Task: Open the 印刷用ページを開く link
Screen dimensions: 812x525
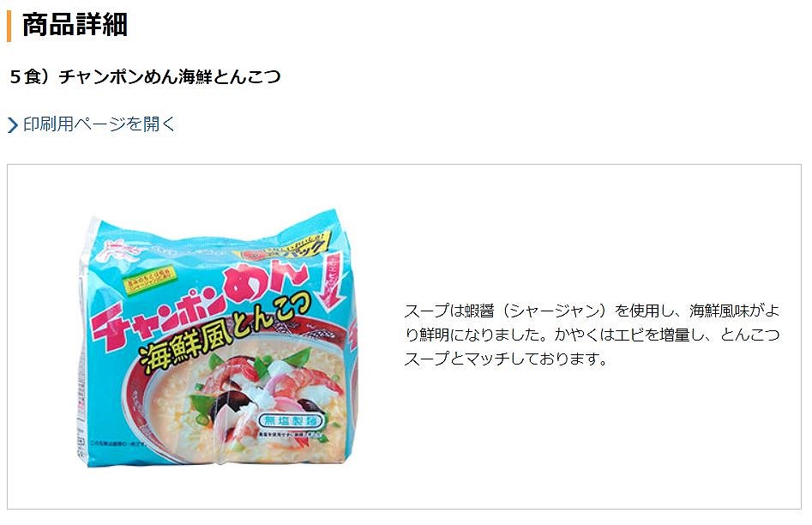Action: (99, 124)
